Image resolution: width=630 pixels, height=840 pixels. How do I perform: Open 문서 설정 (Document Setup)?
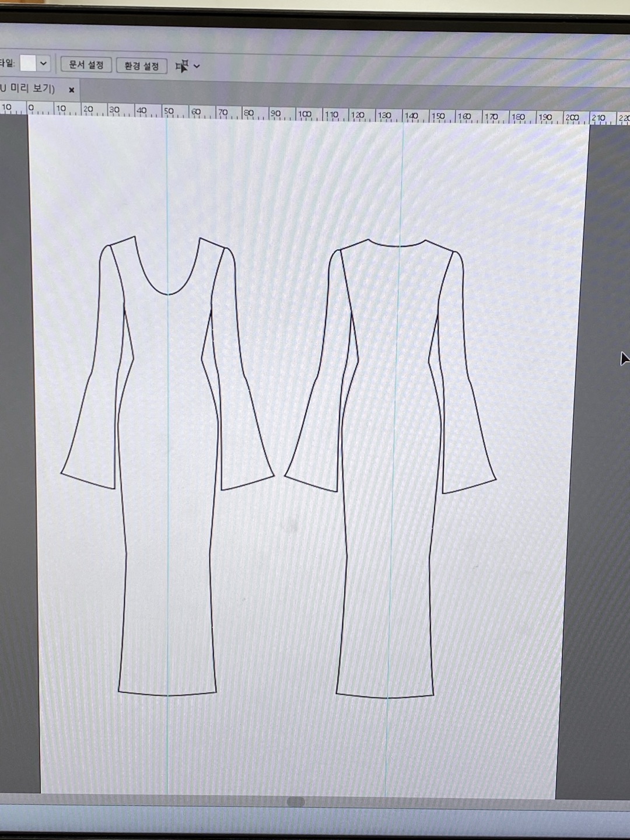click(x=86, y=65)
